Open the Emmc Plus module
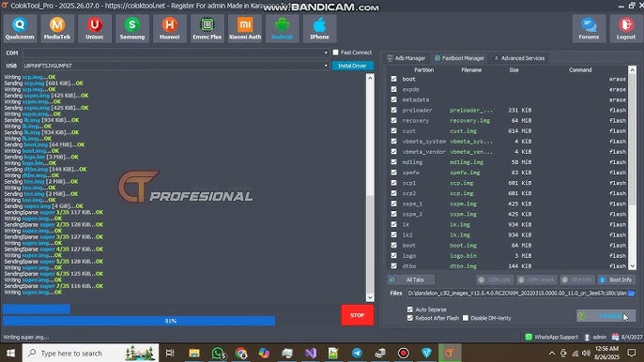The width and height of the screenshot is (644, 362). pos(207,28)
